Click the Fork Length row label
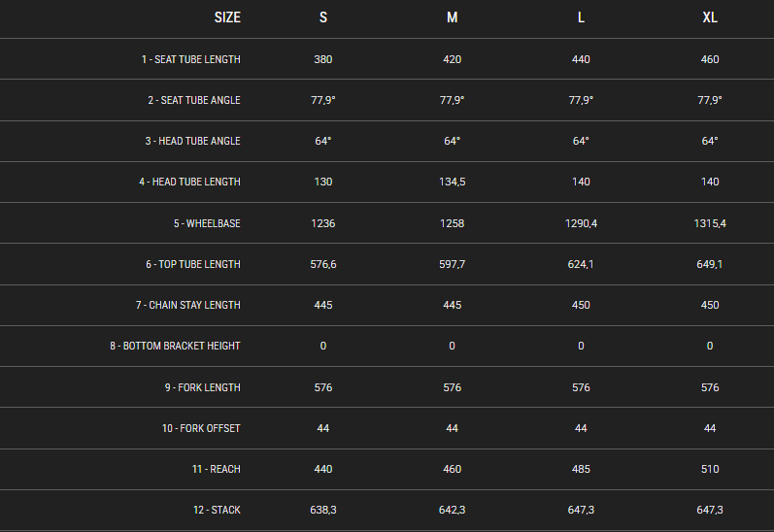This screenshot has width=774, height=532. tap(202, 387)
